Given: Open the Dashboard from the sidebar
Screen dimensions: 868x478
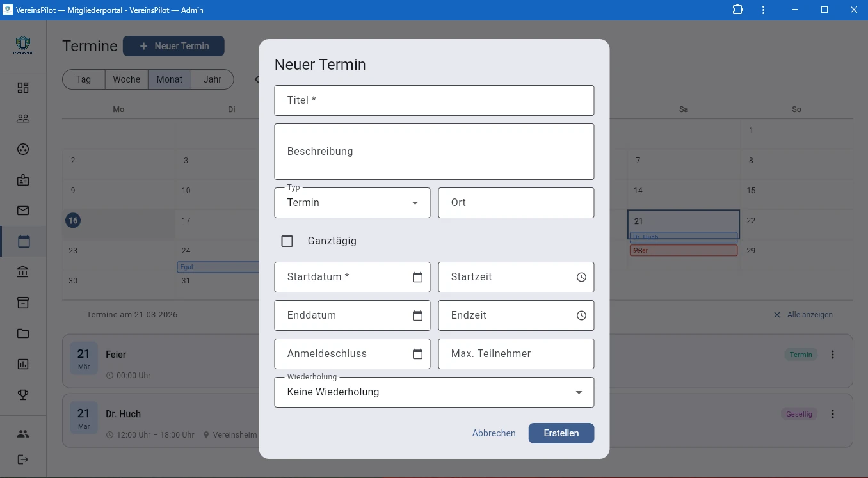Looking at the screenshot, I should [23, 88].
